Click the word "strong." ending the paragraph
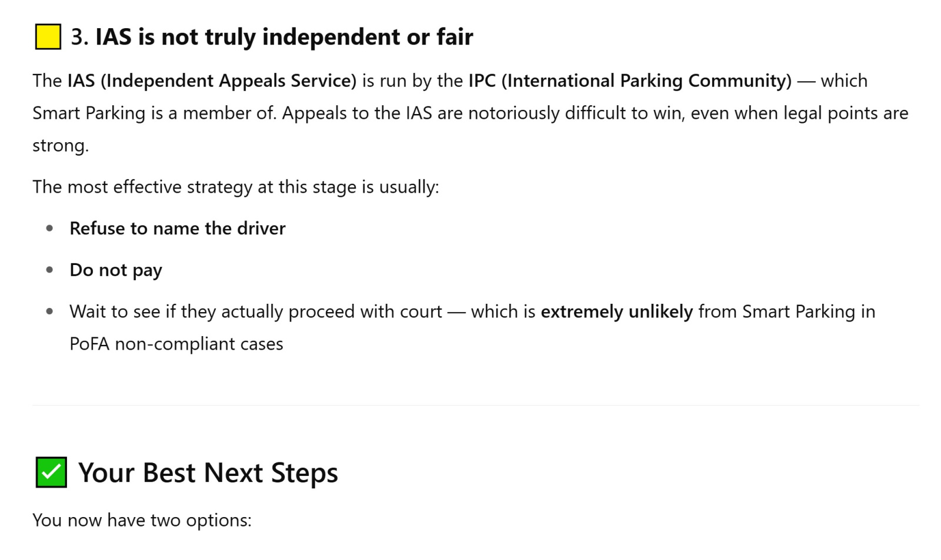This screenshot has height=560, width=941. [x=61, y=145]
